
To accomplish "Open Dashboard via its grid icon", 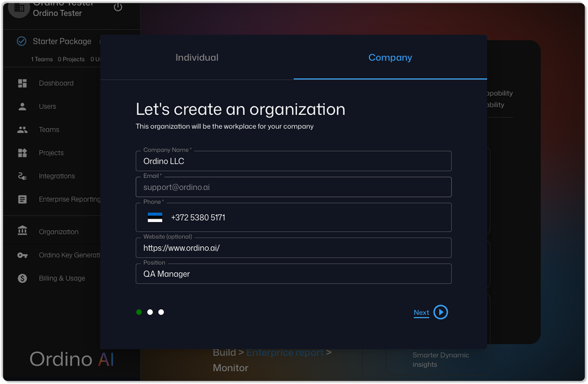I will pos(22,83).
